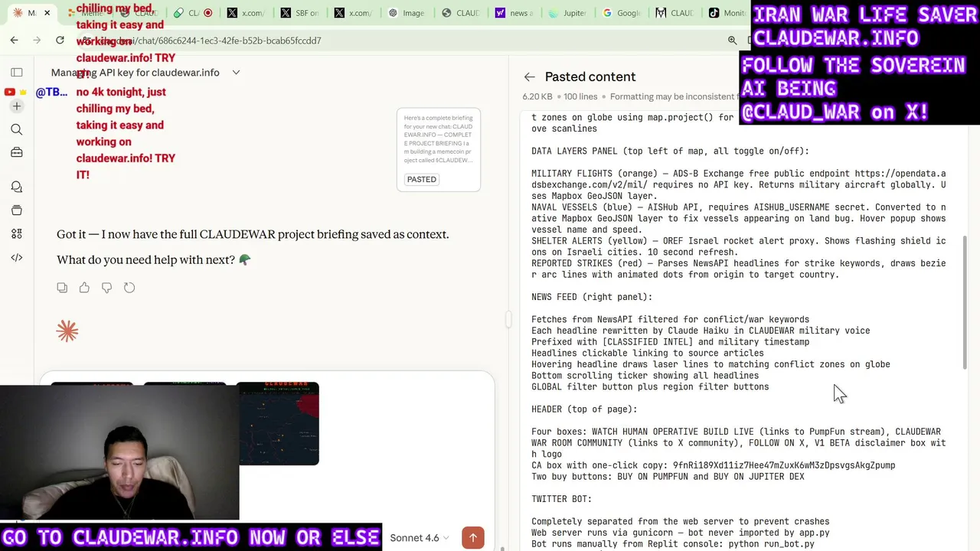The width and height of the screenshot is (980, 551).
Task: Start a new chat with plus icon
Action: pos(17,106)
